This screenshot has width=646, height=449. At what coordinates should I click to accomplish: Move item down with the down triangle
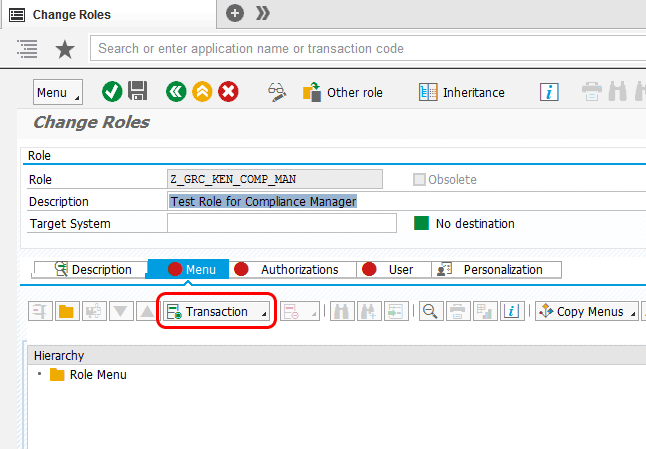[x=121, y=311]
